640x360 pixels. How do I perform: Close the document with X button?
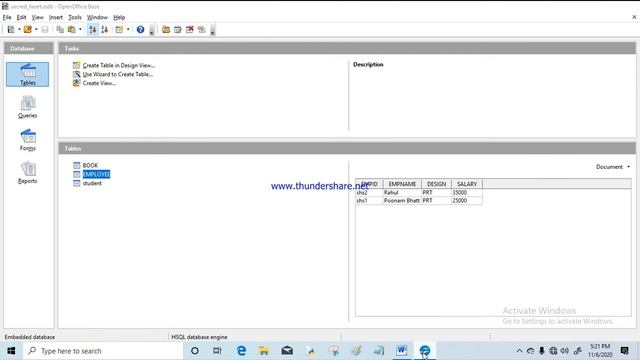[x=634, y=17]
